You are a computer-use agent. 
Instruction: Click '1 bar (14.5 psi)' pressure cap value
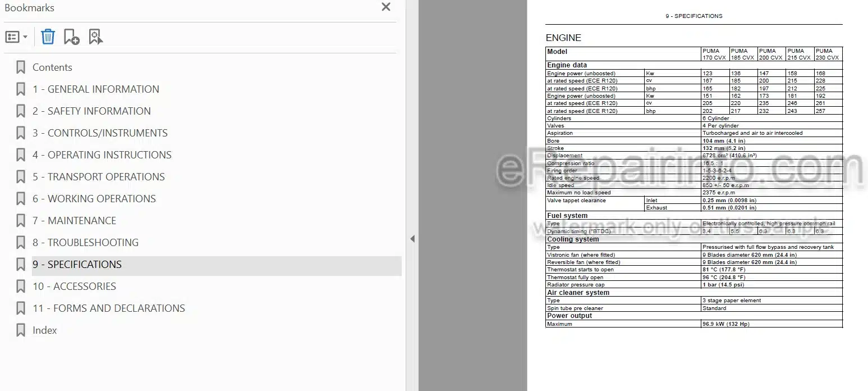point(723,285)
